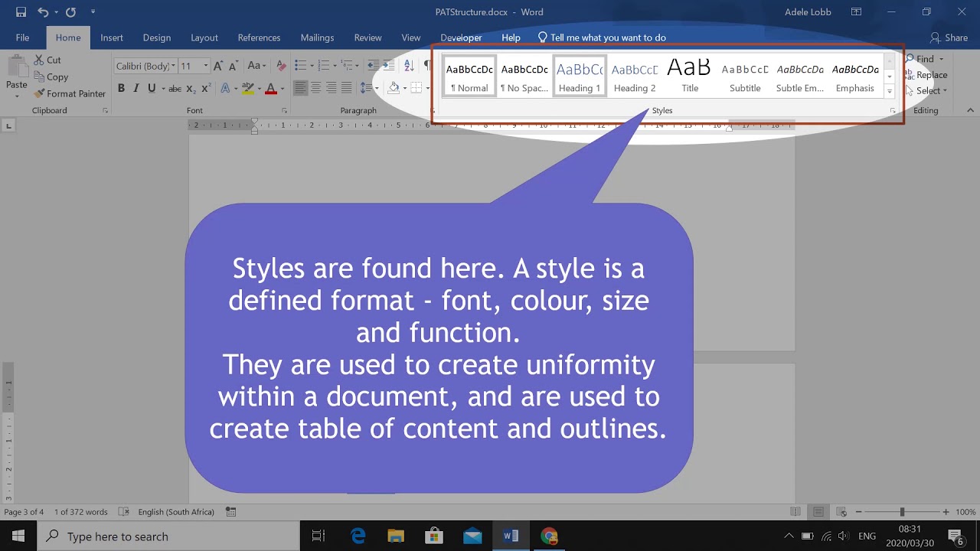The height and width of the screenshot is (551, 980).
Task: Toggle bold formatting
Action: (x=121, y=88)
